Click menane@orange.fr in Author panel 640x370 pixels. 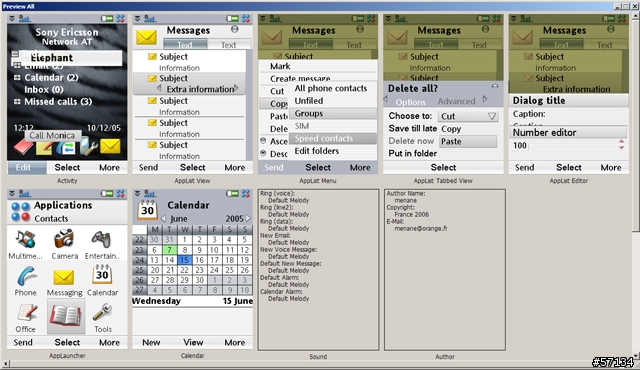tap(421, 228)
